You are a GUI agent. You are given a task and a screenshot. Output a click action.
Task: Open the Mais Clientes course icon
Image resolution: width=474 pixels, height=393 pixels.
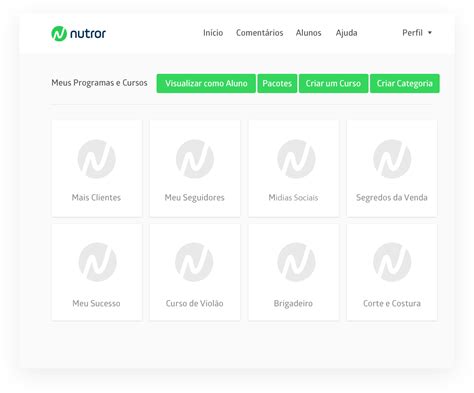[x=97, y=159]
